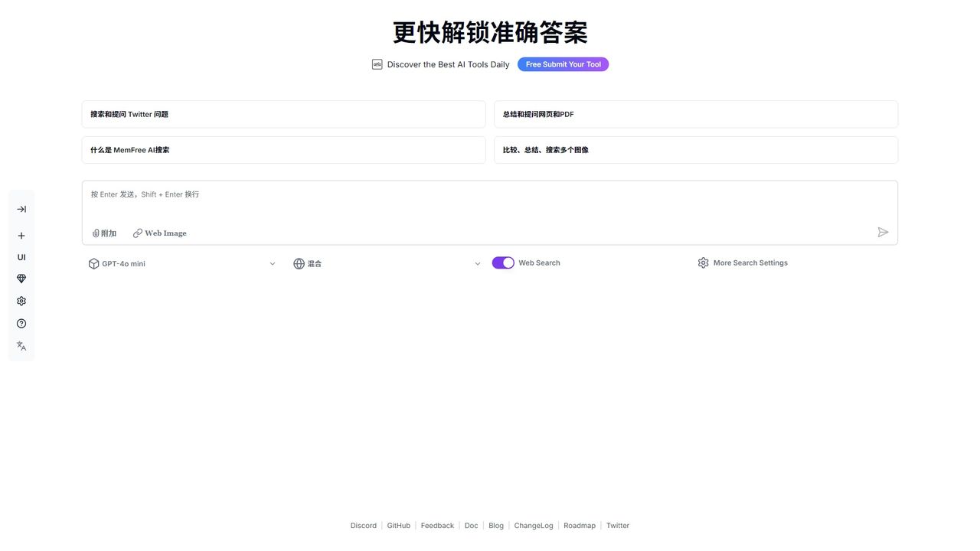The height and width of the screenshot is (551, 980).
Task: Click the Web Search label text
Action: [539, 262]
